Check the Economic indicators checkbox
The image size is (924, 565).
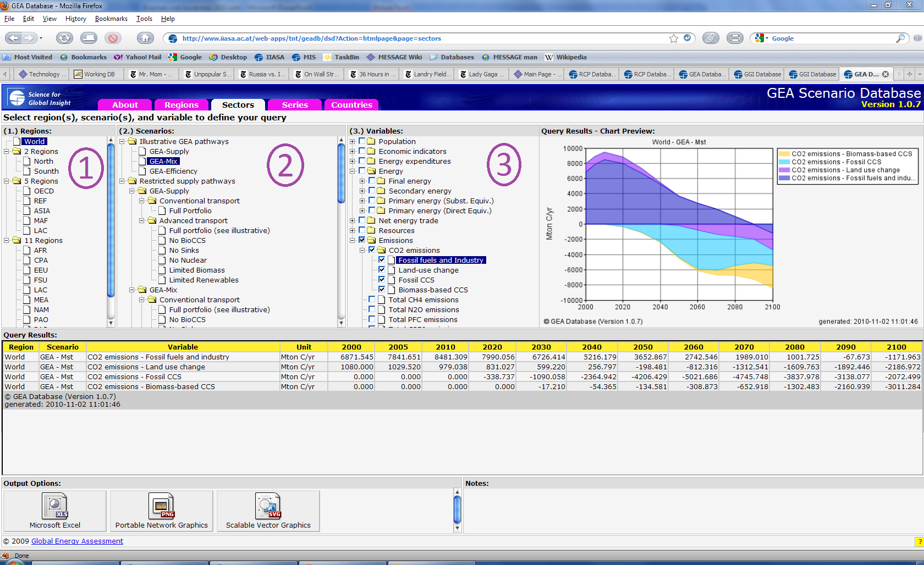coord(362,151)
